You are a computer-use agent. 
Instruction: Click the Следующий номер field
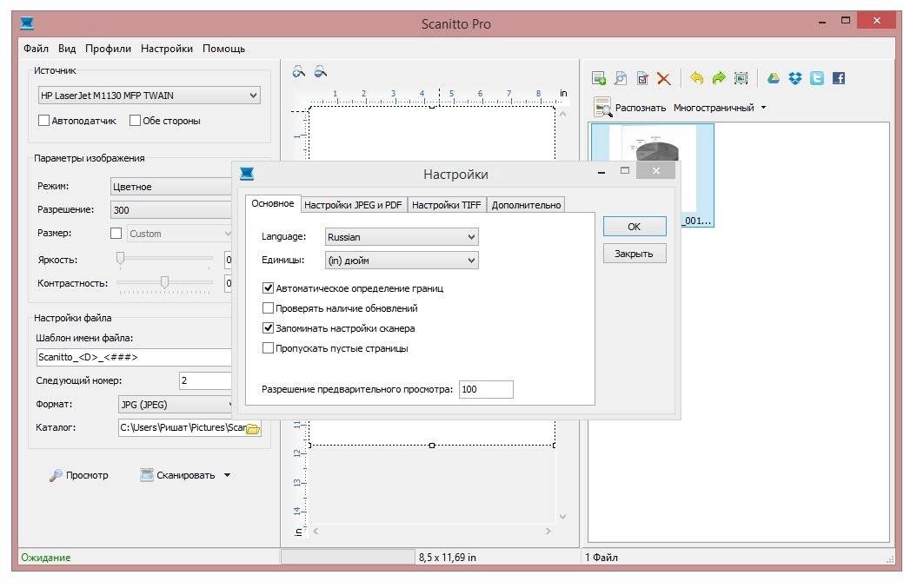pos(206,380)
